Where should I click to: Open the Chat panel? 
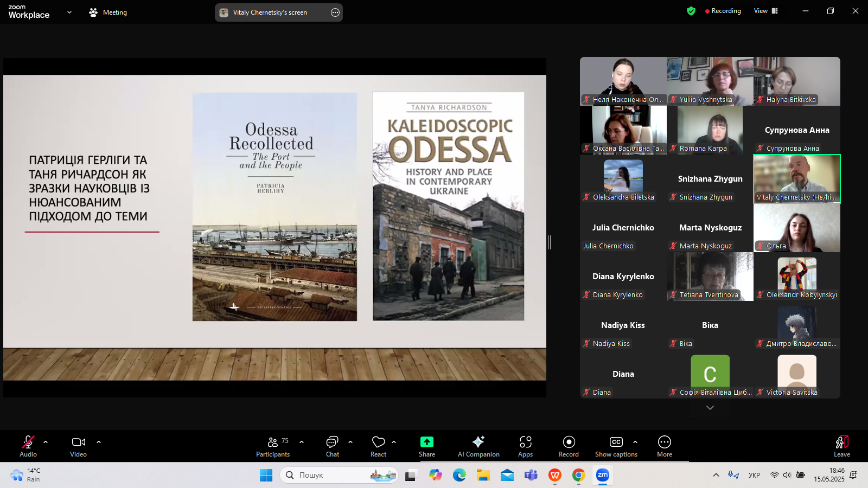point(332,446)
